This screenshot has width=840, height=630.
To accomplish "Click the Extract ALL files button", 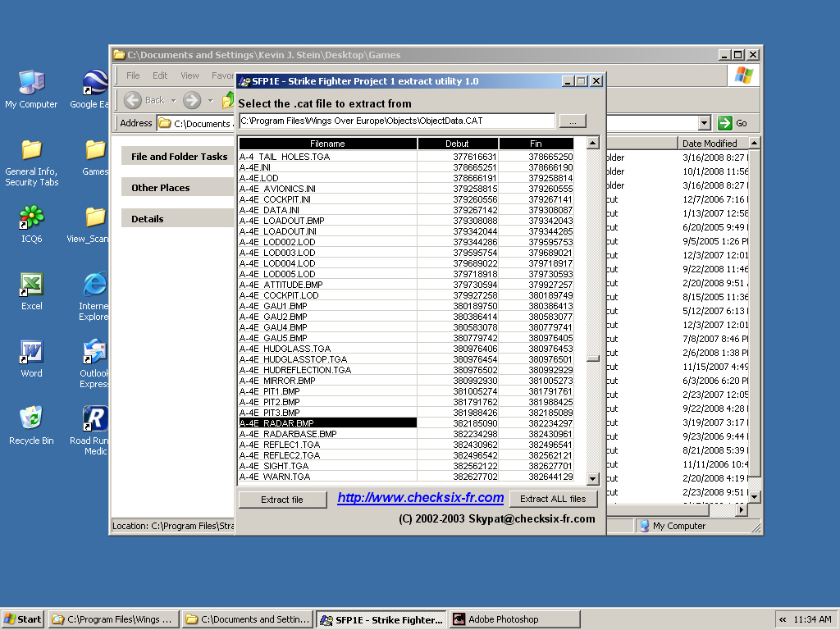I will (553, 499).
